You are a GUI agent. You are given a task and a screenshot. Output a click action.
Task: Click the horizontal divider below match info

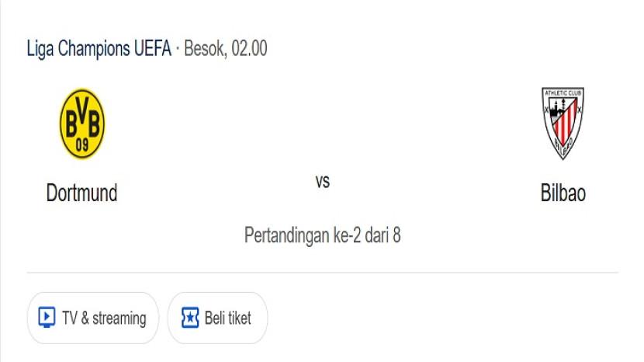[323, 273]
